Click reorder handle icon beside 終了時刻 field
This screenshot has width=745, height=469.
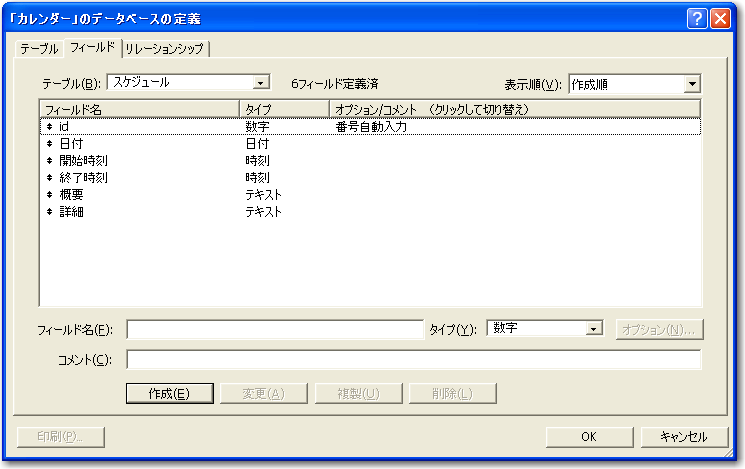coord(49,178)
